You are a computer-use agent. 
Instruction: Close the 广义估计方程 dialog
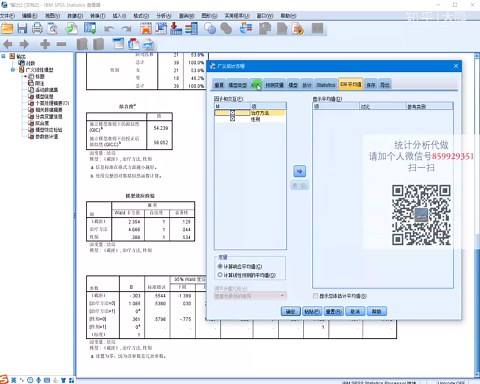coord(456,66)
